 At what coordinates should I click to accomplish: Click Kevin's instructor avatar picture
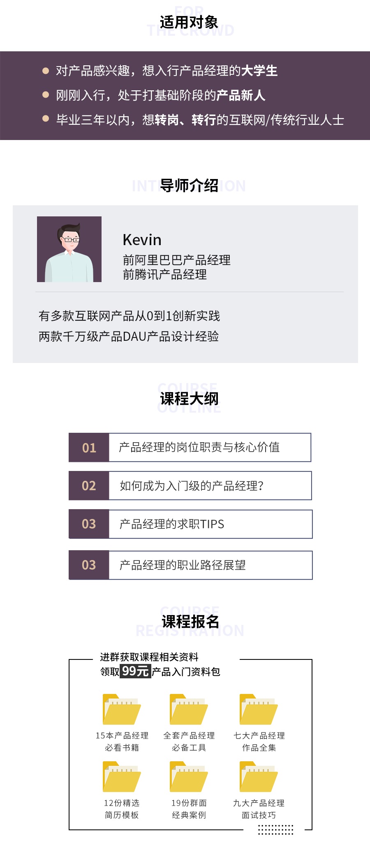tap(69, 249)
